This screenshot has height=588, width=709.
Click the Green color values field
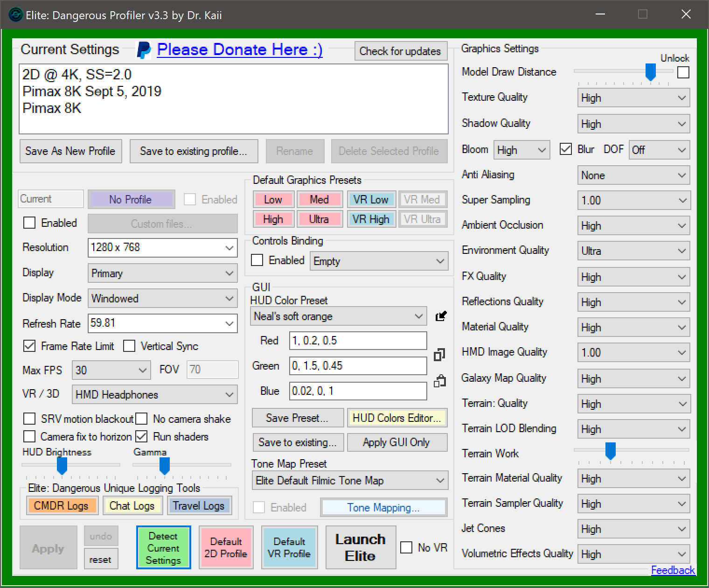[358, 366]
